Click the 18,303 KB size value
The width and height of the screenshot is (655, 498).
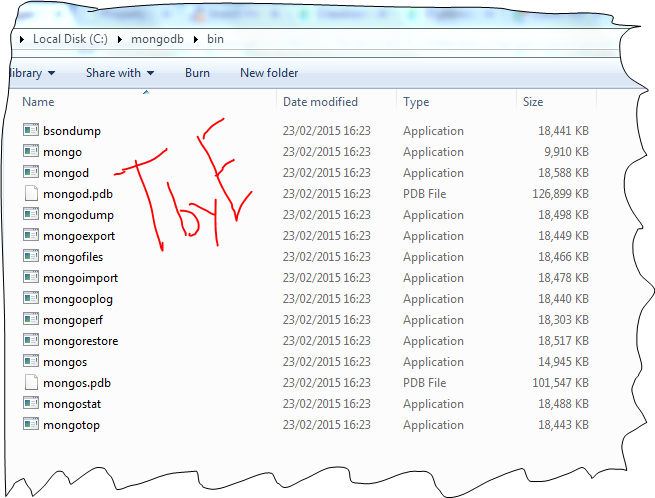(x=563, y=320)
